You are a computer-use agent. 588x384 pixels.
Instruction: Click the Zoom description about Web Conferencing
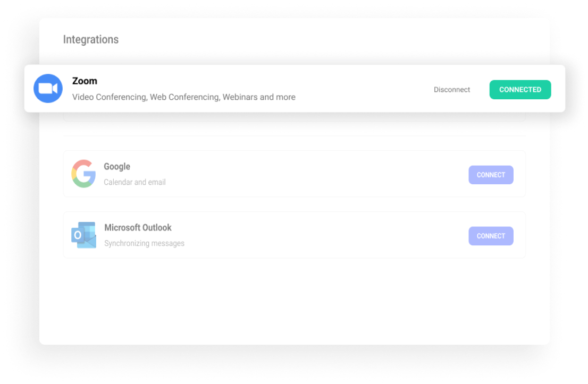(x=183, y=97)
